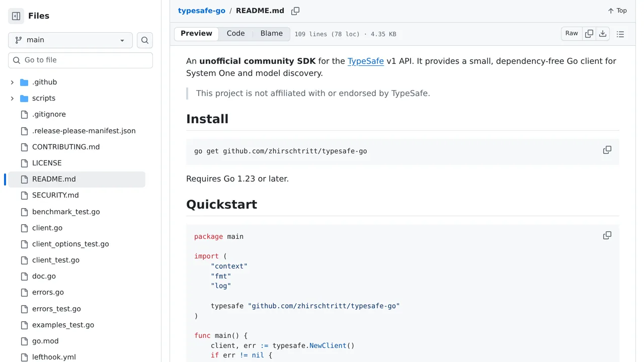Select README.md in file tree
The width and height of the screenshot is (644, 362).
76,179
